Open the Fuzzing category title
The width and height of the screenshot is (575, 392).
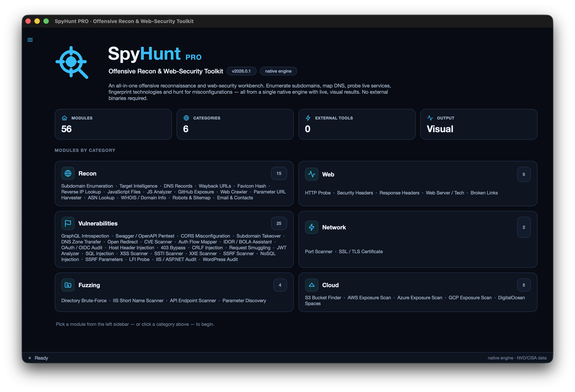(x=89, y=285)
